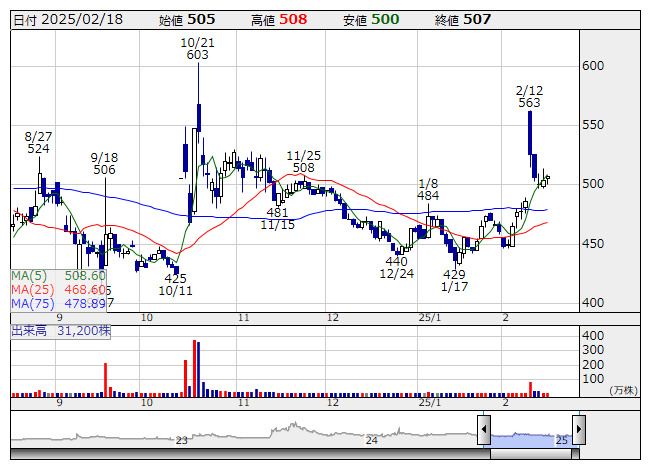
Task: Click the range navigator left handle arrow
Action: pyautogui.click(x=484, y=429)
